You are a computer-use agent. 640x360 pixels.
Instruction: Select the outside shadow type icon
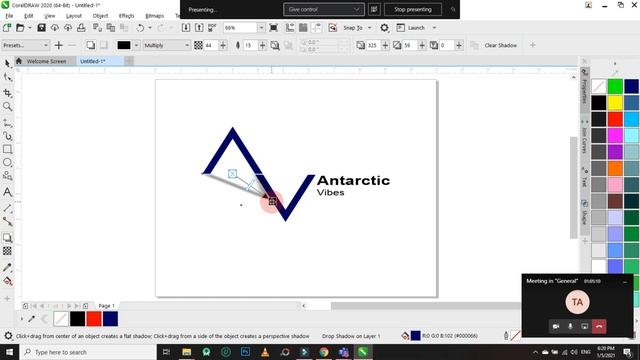click(91, 45)
